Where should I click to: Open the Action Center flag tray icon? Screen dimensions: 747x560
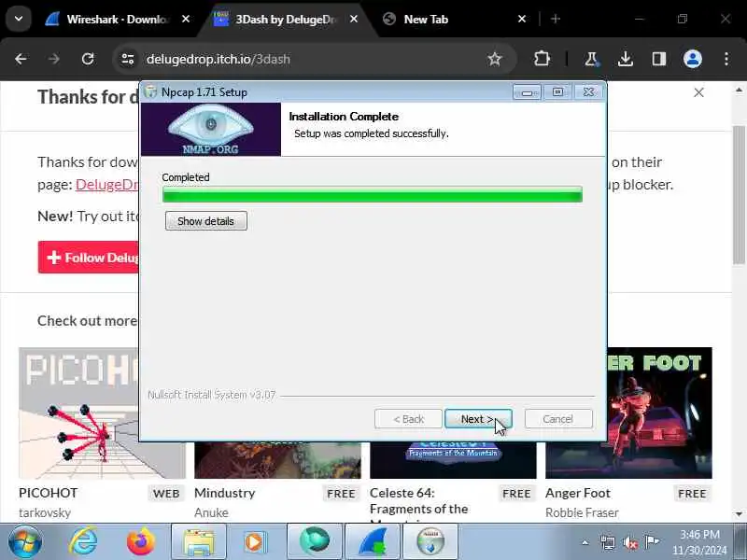(652, 542)
